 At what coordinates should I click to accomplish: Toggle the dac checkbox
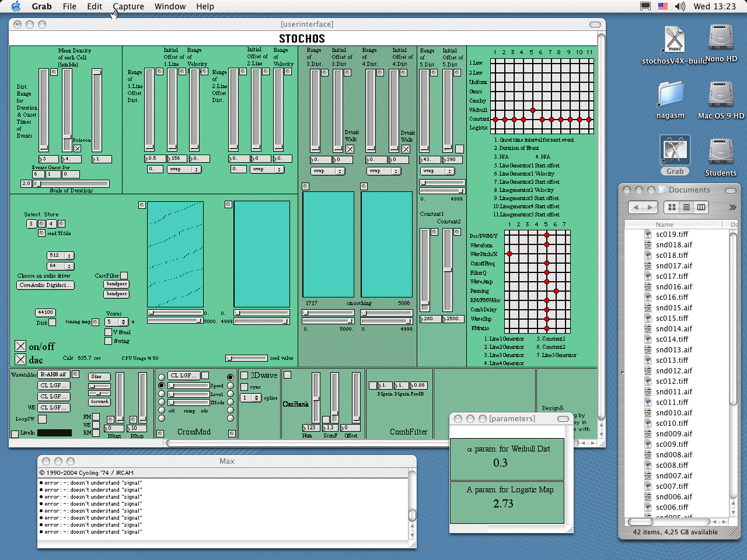click(20, 359)
